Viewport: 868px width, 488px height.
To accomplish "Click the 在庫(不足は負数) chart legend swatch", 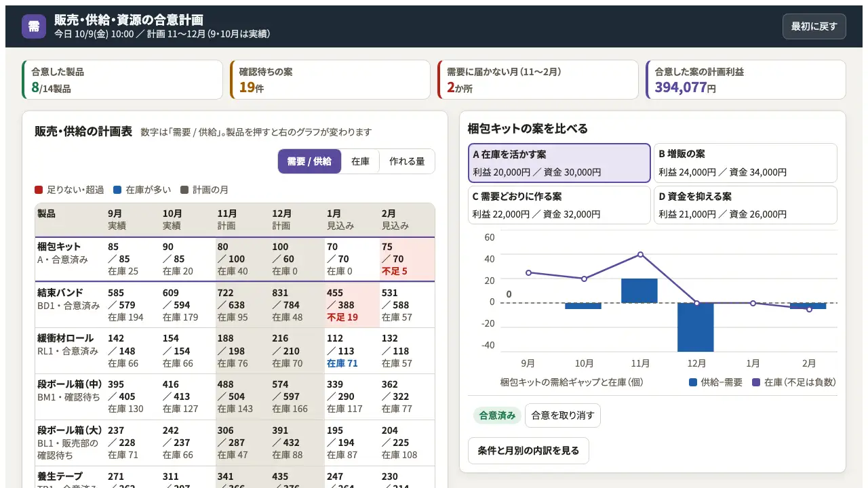I will click(756, 382).
